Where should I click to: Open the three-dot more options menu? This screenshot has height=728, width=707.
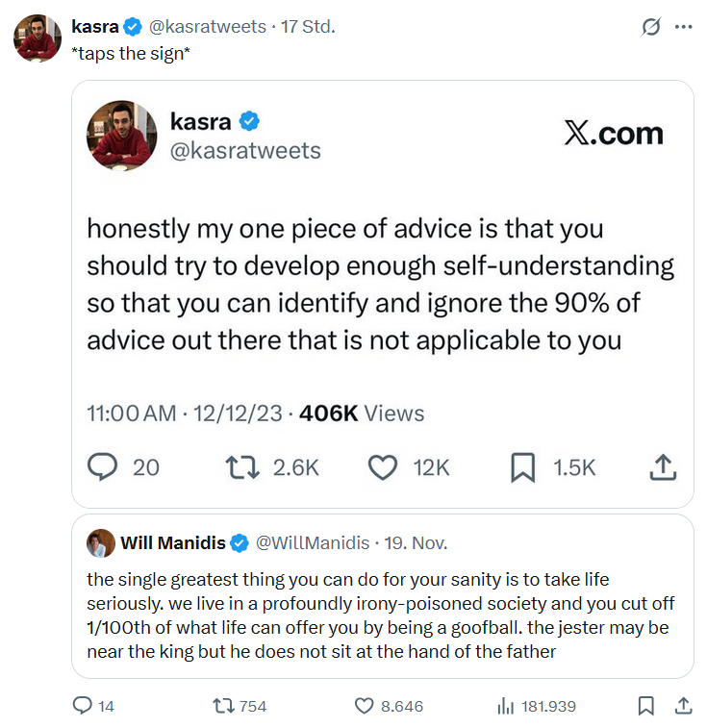click(684, 27)
